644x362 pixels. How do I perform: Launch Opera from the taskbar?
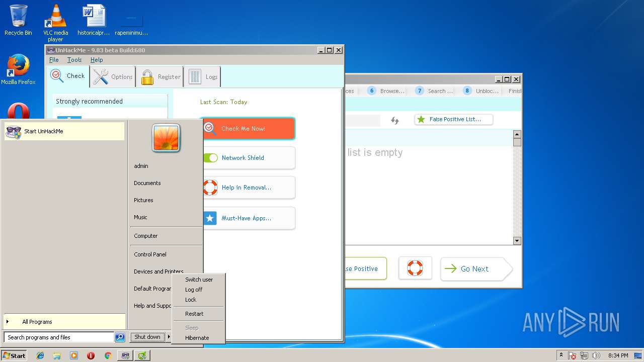(x=91, y=355)
